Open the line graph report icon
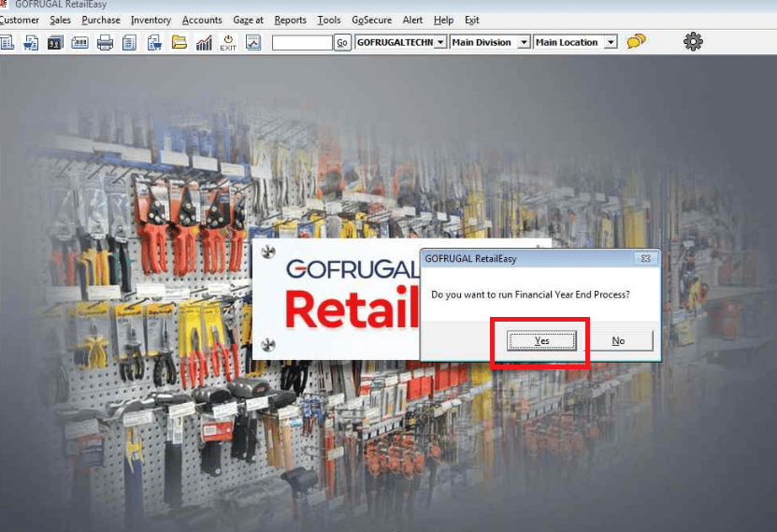777x532 pixels. pos(253,43)
